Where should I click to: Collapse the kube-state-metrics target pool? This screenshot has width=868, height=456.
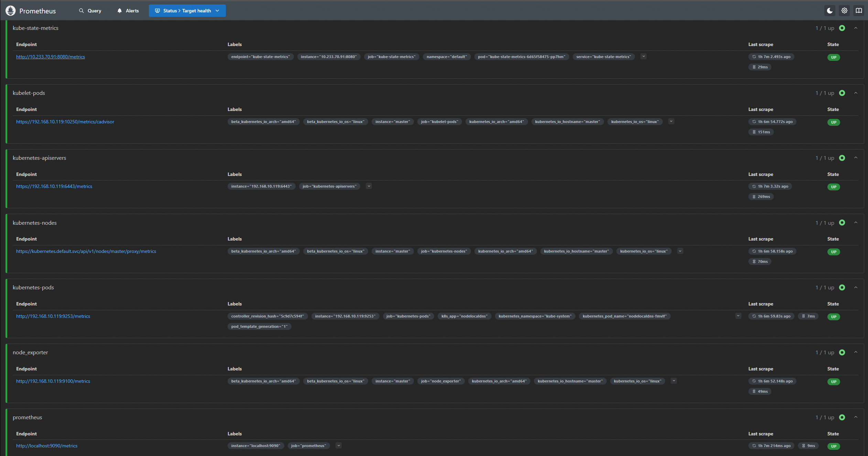[856, 28]
